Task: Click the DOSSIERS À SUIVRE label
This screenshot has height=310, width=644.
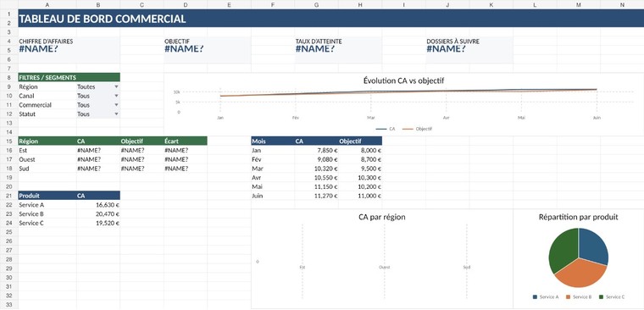Action: pyautogui.click(x=452, y=42)
